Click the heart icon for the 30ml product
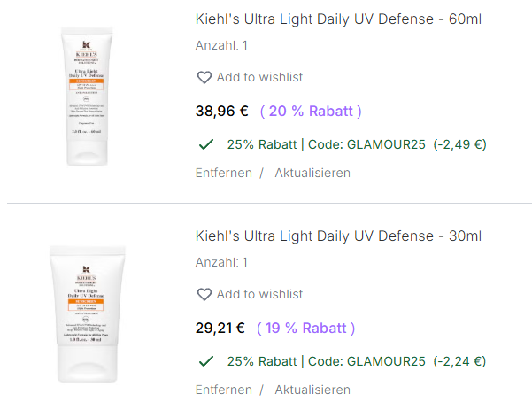 point(204,295)
